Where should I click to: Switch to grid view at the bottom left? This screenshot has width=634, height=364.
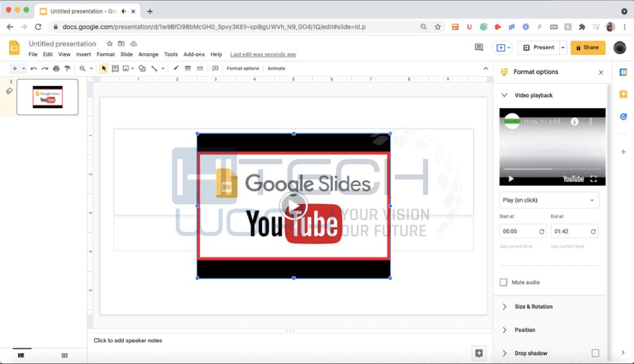pyautogui.click(x=64, y=355)
